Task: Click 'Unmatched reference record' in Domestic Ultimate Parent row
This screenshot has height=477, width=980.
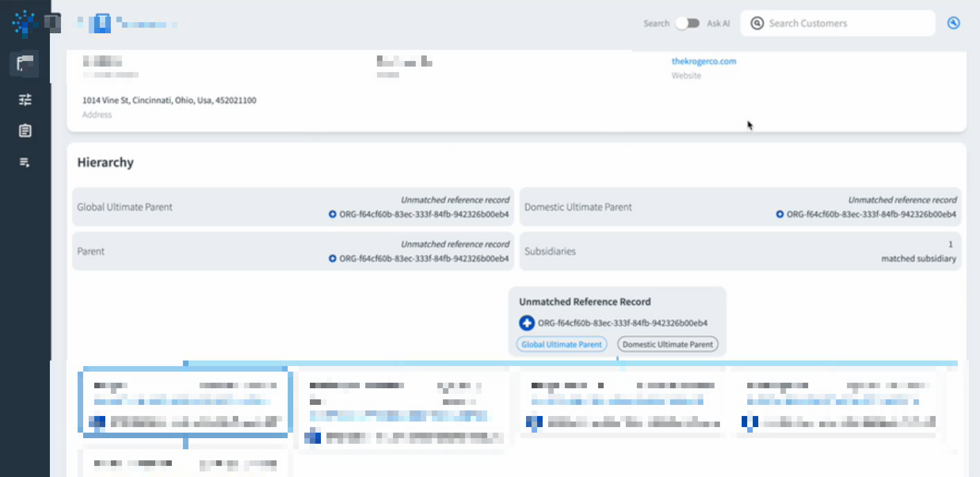Action: (902, 200)
